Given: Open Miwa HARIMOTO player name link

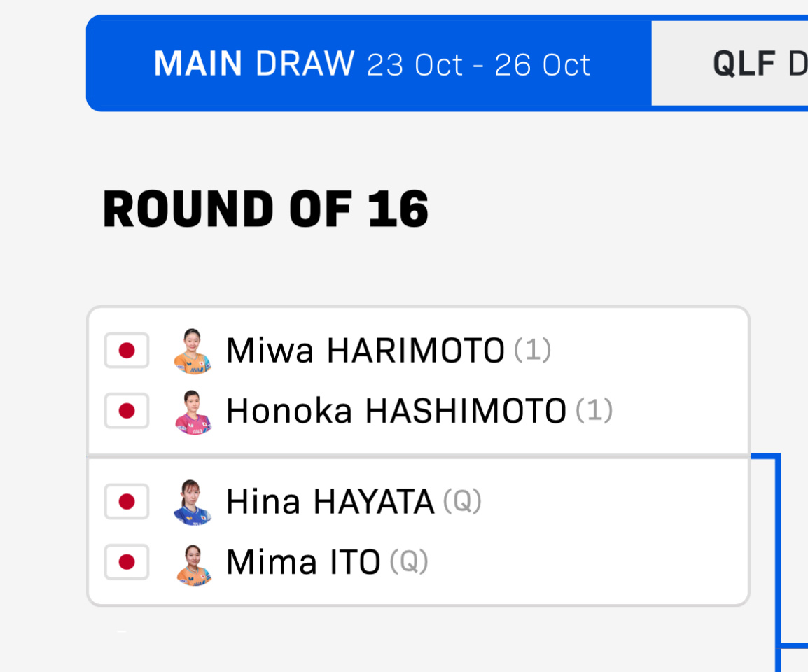Looking at the screenshot, I should coord(365,351).
